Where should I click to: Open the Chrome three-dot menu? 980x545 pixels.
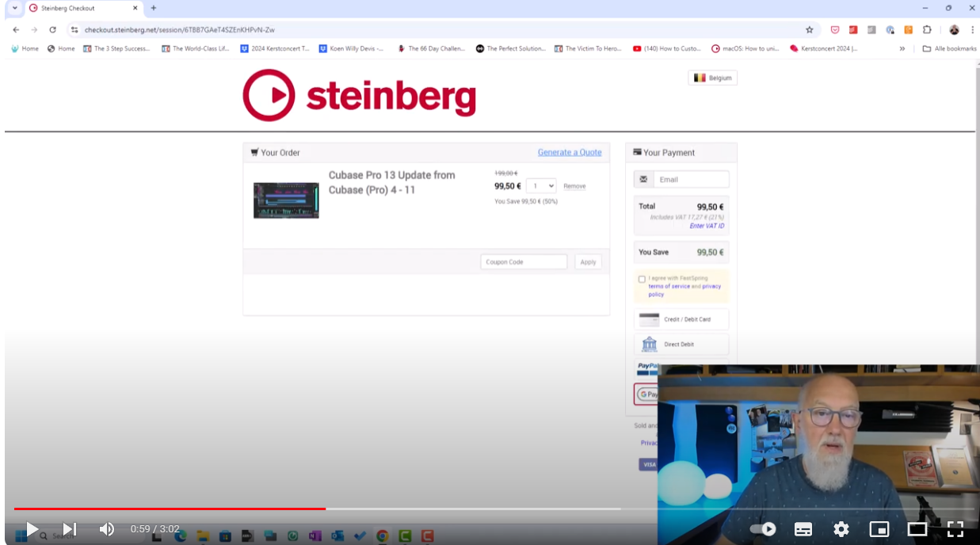pyautogui.click(x=972, y=29)
